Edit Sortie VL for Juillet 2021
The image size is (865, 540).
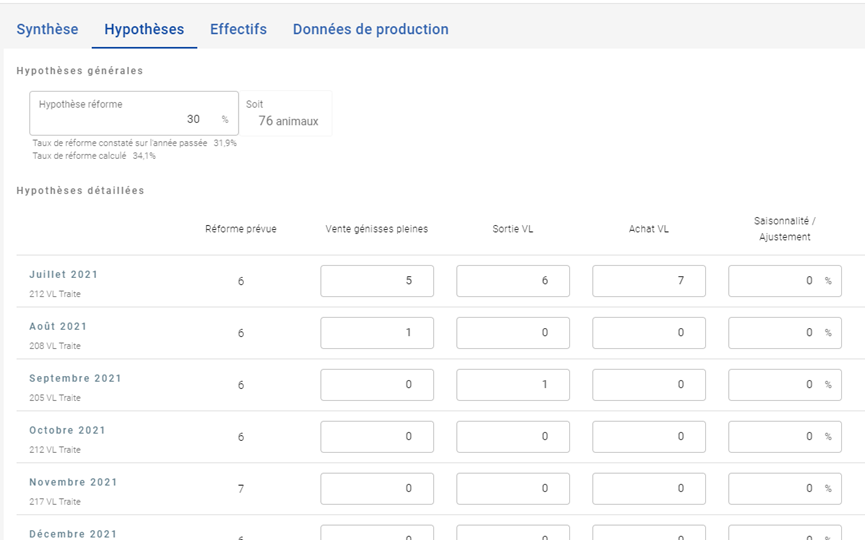click(x=513, y=281)
